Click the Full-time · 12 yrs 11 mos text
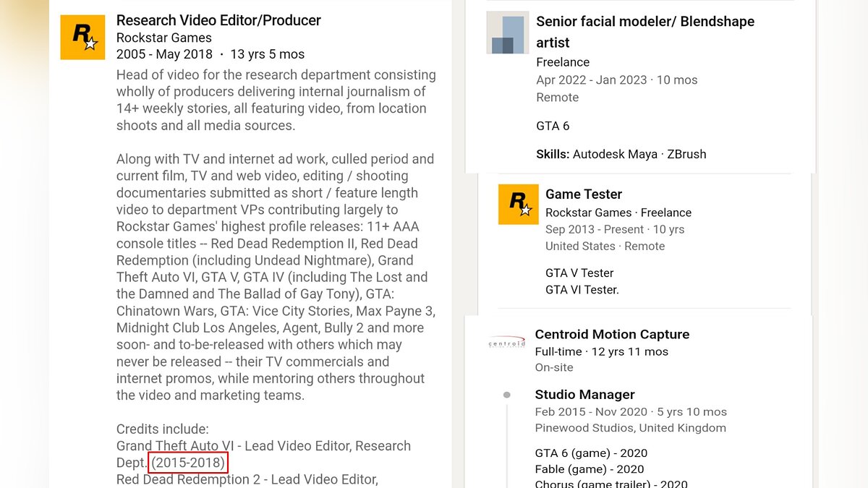 [x=601, y=351]
